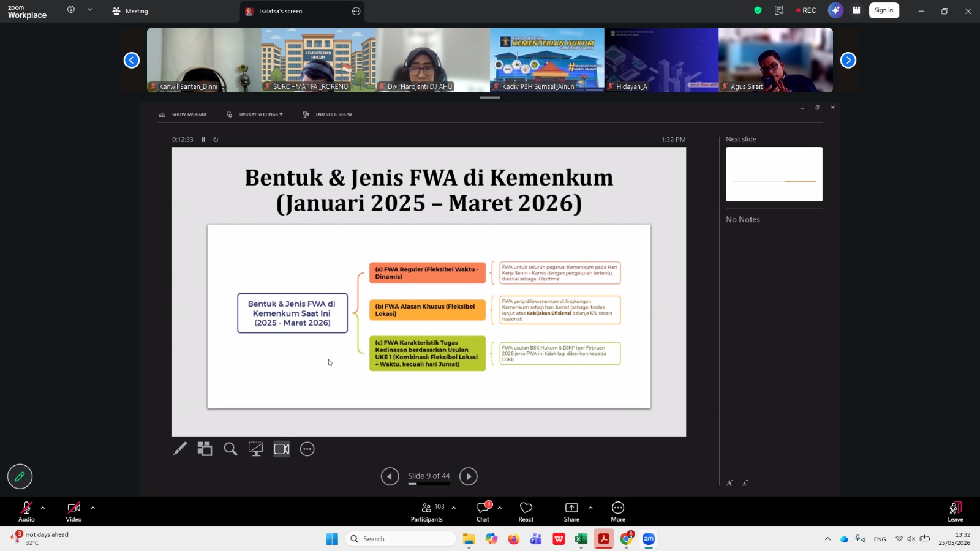Screen dimensions: 980x551
Task: Open the Chat panel
Action: click(x=483, y=511)
